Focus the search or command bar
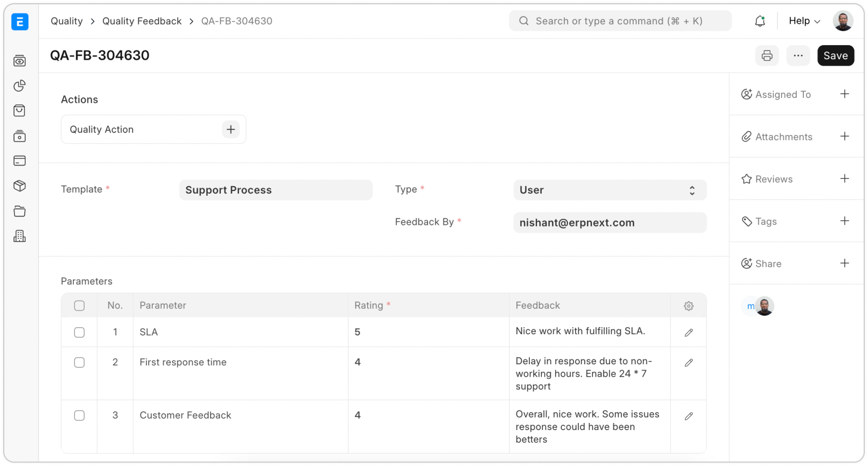This screenshot has height=466, width=868. point(619,21)
